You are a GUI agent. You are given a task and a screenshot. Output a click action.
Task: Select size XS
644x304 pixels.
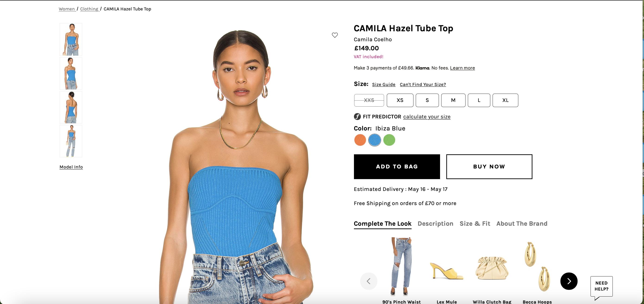tap(400, 100)
